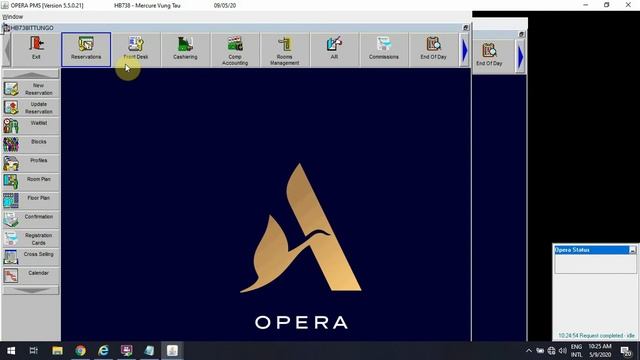Move sidebar list up with top arrow
Screen dimensions: 640x360
[31, 74]
